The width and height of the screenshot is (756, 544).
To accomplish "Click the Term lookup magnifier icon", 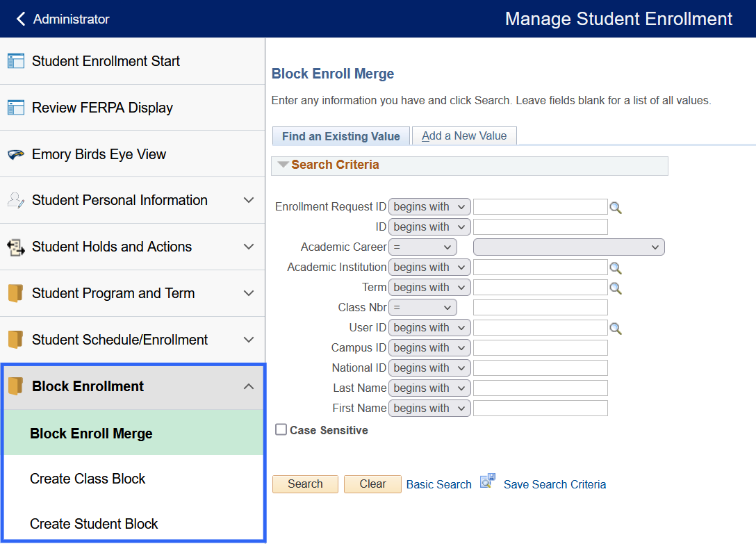I will click(615, 288).
